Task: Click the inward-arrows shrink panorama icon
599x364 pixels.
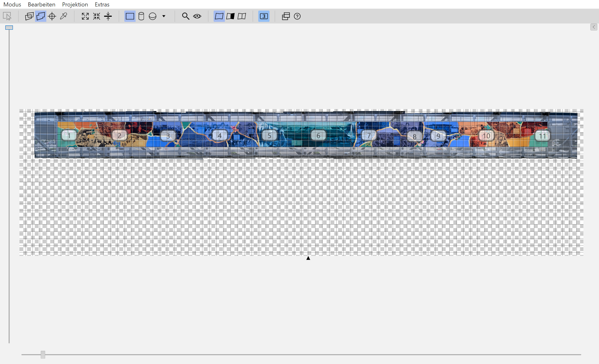Action: tap(96, 16)
